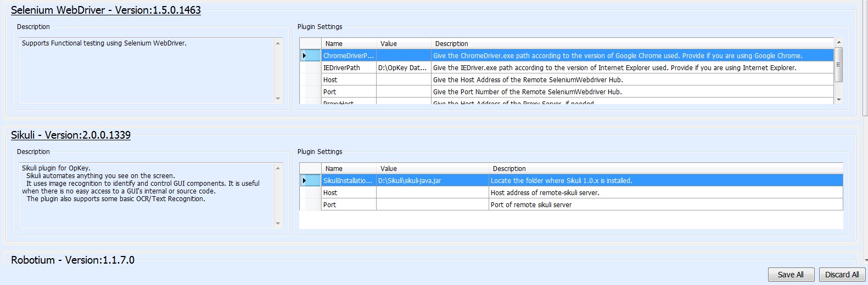Edit the Selenium Host value cell
Viewport: 868px width, 285px height.
coord(404,79)
